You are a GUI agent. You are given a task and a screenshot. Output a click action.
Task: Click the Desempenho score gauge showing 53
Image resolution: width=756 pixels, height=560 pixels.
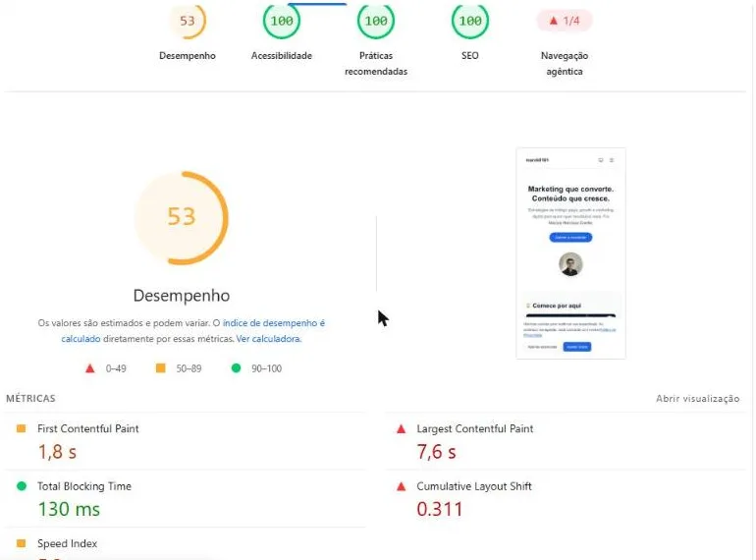tap(188, 21)
